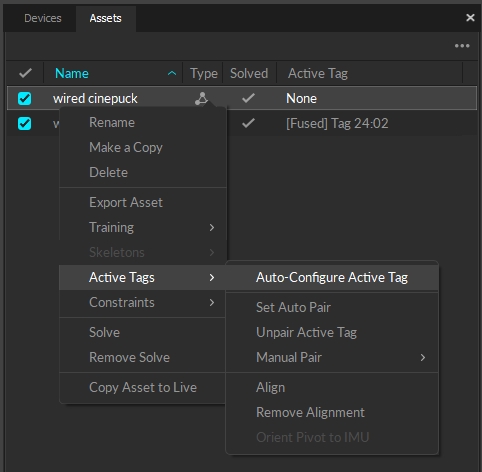Select Copy Asset to Live

pos(143,387)
